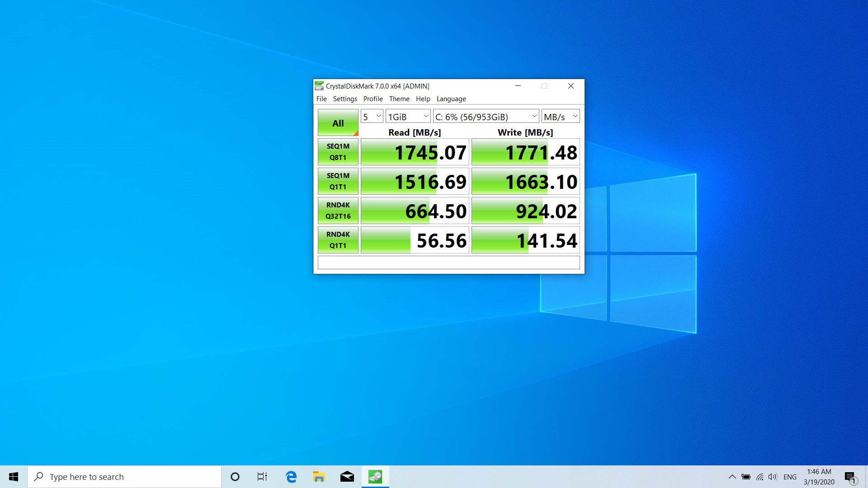868x488 pixels.
Task: Click the battery status tray icon
Action: (746, 477)
